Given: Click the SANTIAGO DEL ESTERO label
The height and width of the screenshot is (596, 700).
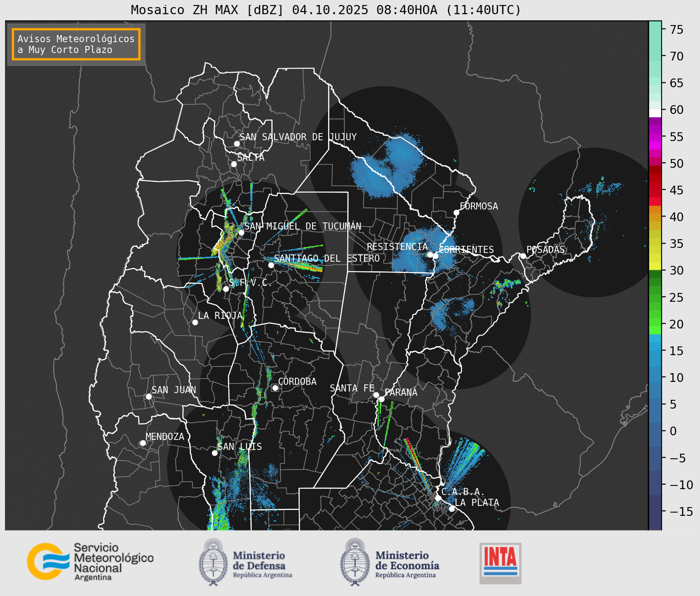Looking at the screenshot, I should tap(327, 258).
